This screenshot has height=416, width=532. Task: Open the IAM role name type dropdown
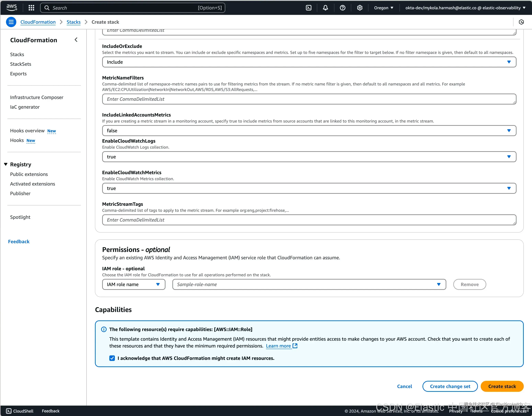pyautogui.click(x=134, y=284)
